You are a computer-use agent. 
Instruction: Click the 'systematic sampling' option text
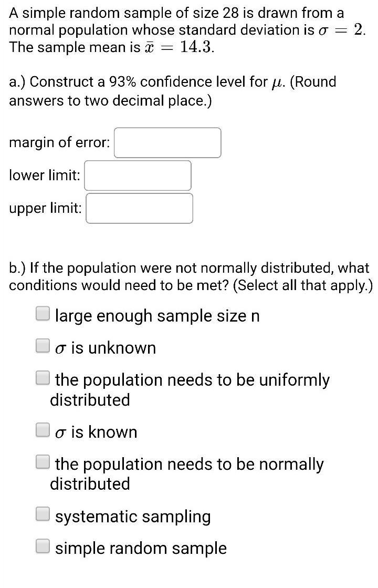[x=133, y=517]
